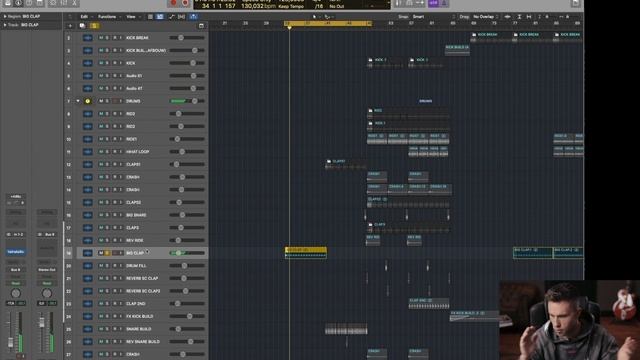
Task: Click the DRUMS track stack's yellow icon
Action: point(87,101)
